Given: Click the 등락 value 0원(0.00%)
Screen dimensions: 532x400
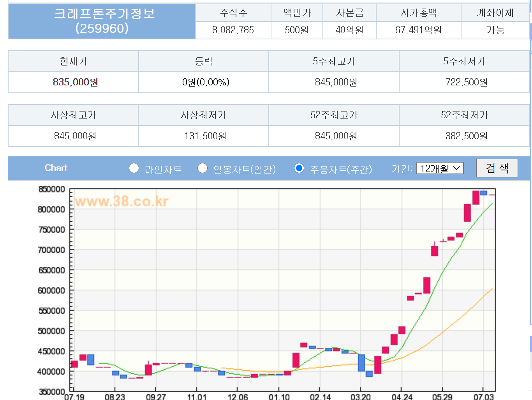Looking at the screenshot, I should 206,82.
